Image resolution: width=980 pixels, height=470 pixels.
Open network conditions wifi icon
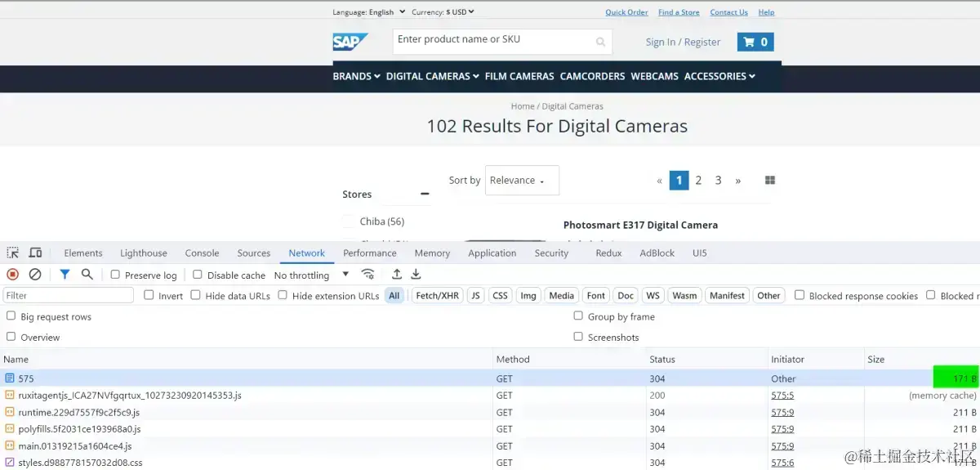(368, 275)
